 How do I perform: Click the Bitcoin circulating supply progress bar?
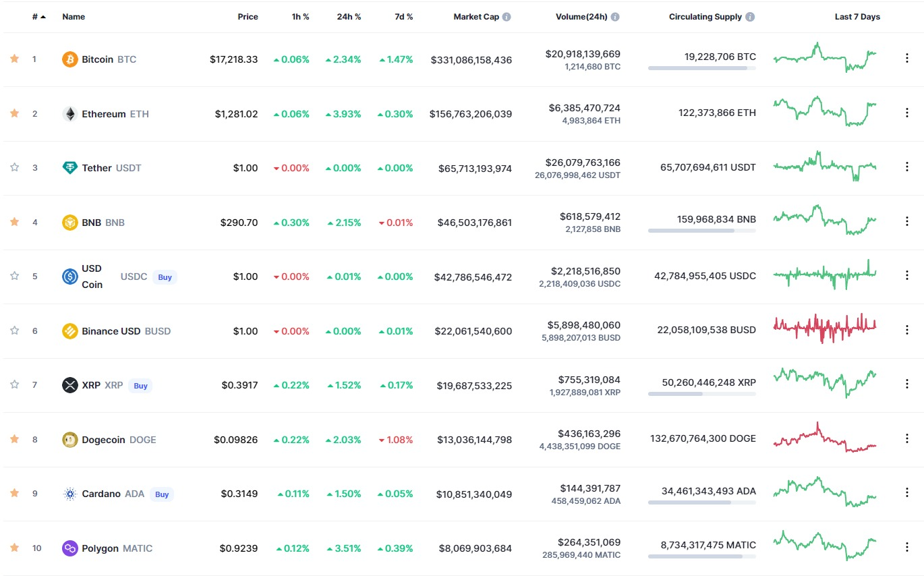tap(702, 68)
